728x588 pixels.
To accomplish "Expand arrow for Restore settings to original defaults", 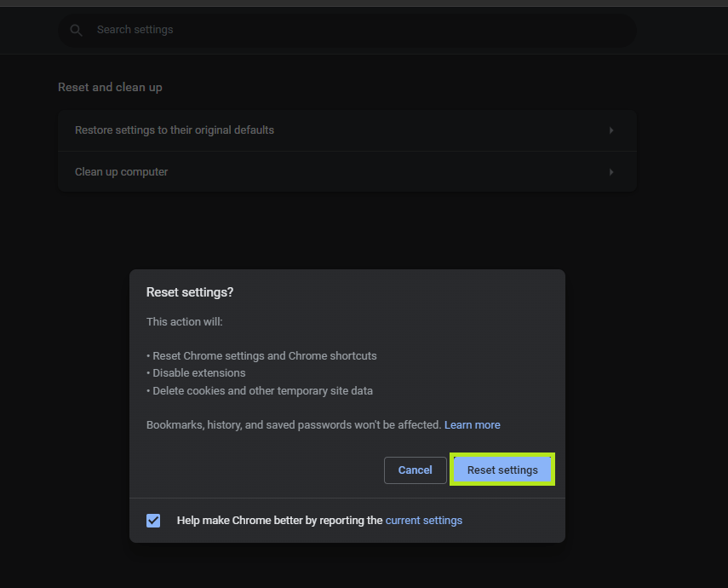I will pyautogui.click(x=611, y=130).
